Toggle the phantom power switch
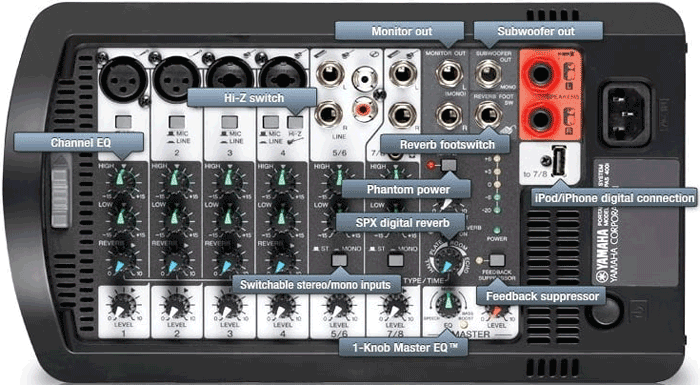 [449, 165]
